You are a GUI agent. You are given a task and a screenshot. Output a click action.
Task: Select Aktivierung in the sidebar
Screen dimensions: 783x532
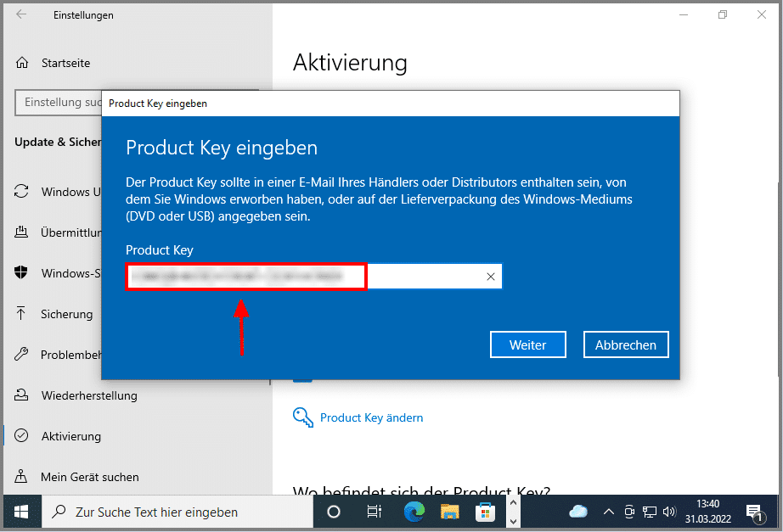70,436
